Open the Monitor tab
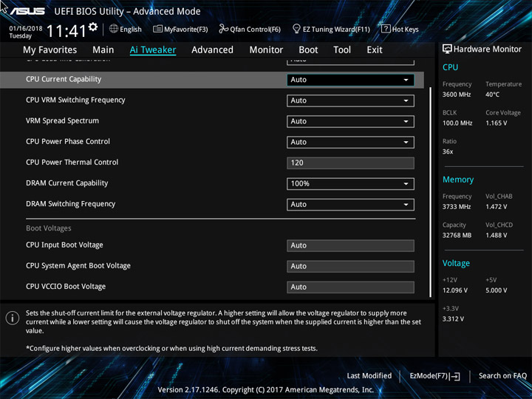The image size is (532, 399). tap(266, 50)
